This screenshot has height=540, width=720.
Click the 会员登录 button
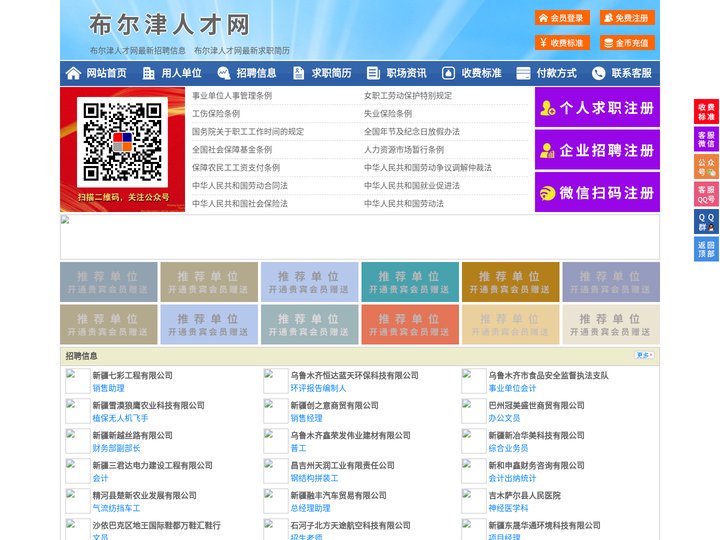[x=562, y=18]
